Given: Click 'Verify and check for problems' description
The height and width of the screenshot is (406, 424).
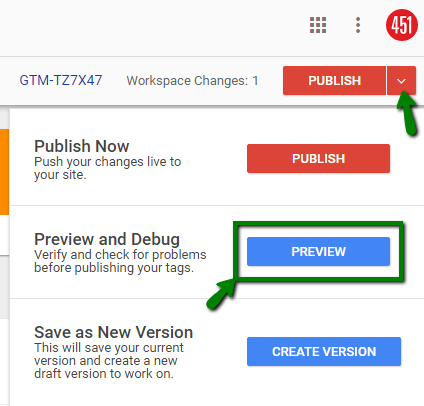Looking at the screenshot, I should pyautogui.click(x=120, y=255).
